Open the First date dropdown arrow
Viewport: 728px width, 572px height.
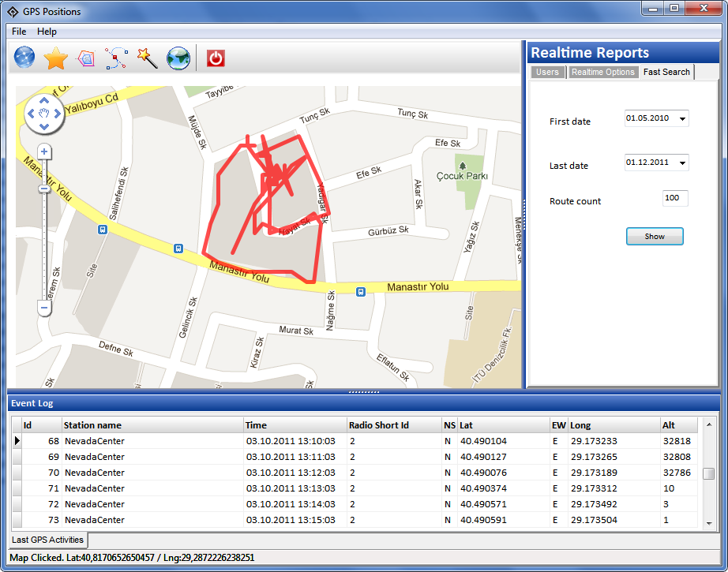coord(682,119)
